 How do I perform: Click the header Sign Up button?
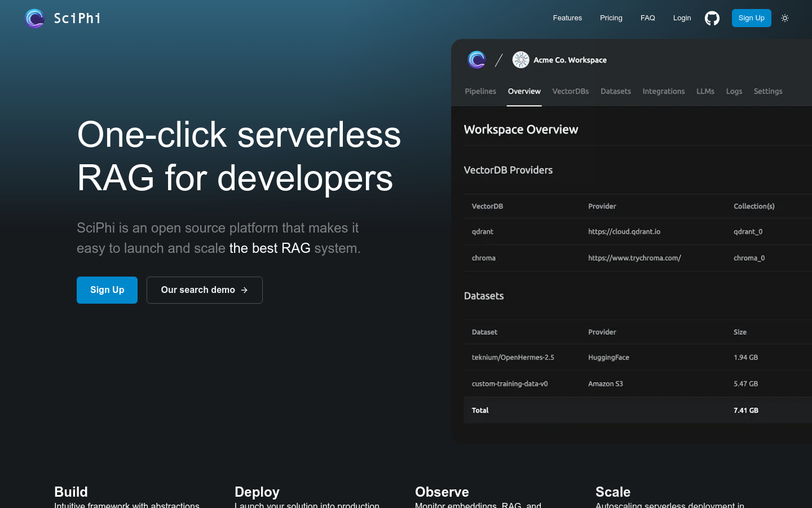click(752, 18)
